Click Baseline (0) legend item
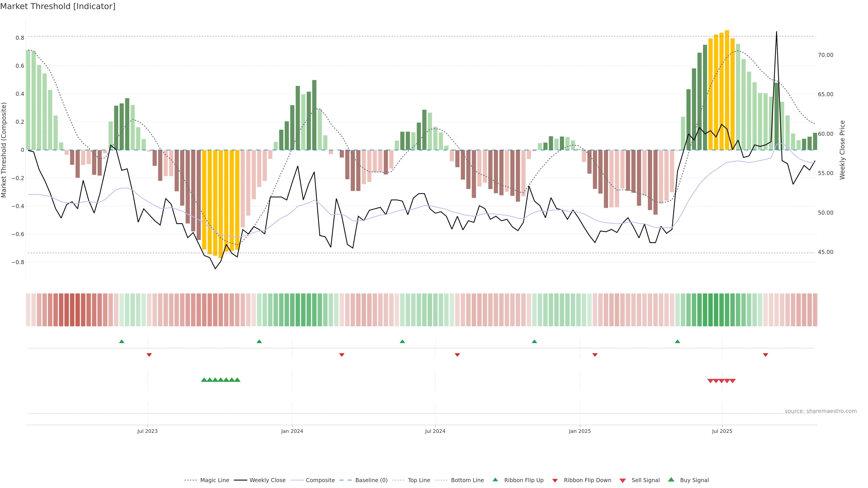This screenshot has width=868, height=488. [371, 480]
